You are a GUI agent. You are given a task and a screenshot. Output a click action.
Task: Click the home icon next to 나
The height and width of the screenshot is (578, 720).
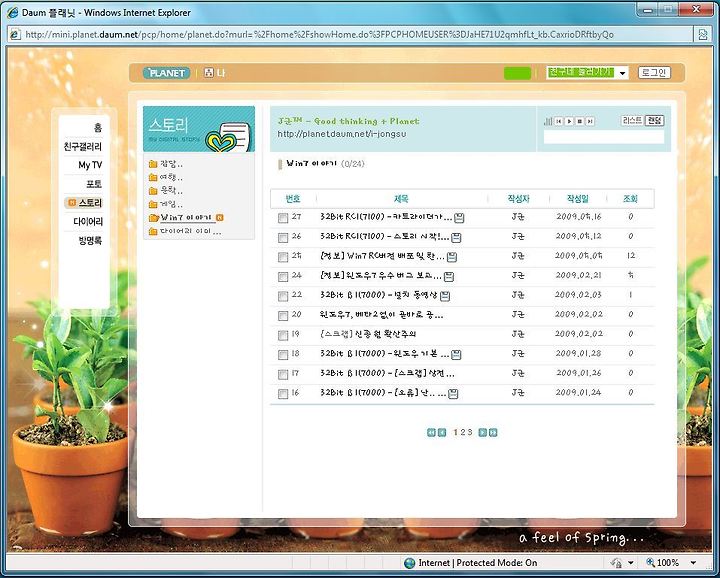[209, 73]
